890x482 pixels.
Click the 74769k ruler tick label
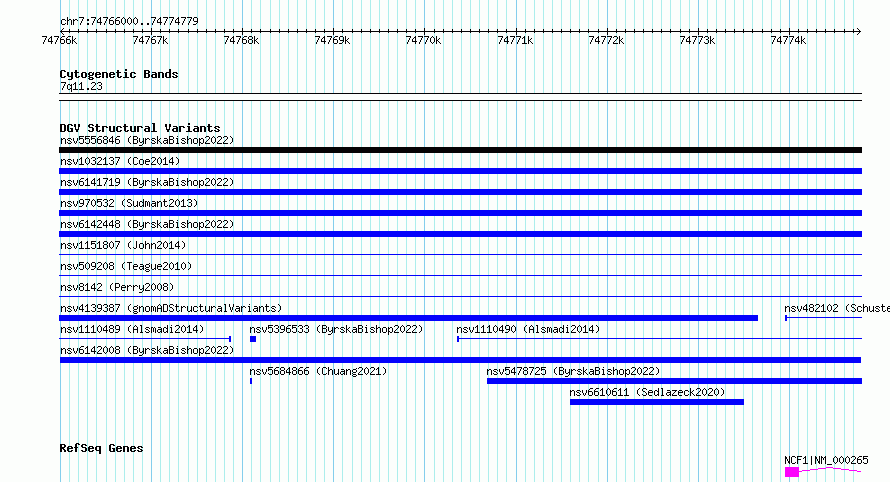pyautogui.click(x=332, y=40)
